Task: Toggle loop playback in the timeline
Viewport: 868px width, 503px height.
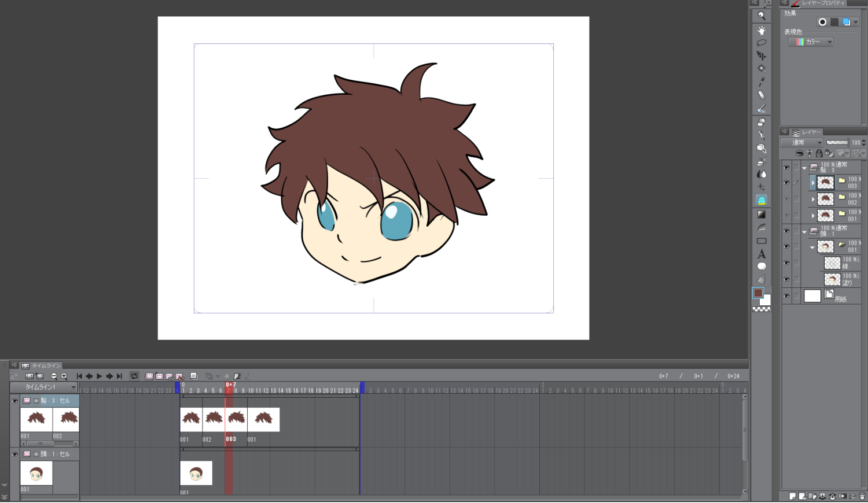Action: click(134, 376)
